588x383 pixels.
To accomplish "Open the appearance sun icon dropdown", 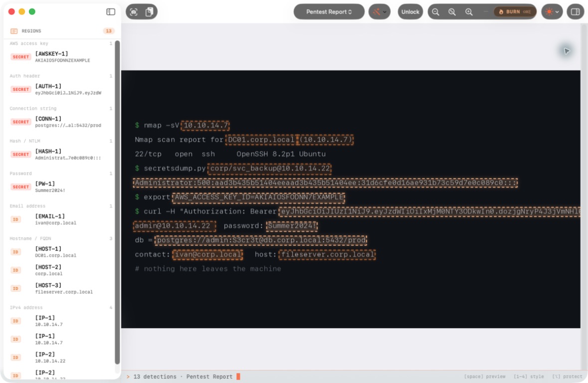I will coord(552,12).
